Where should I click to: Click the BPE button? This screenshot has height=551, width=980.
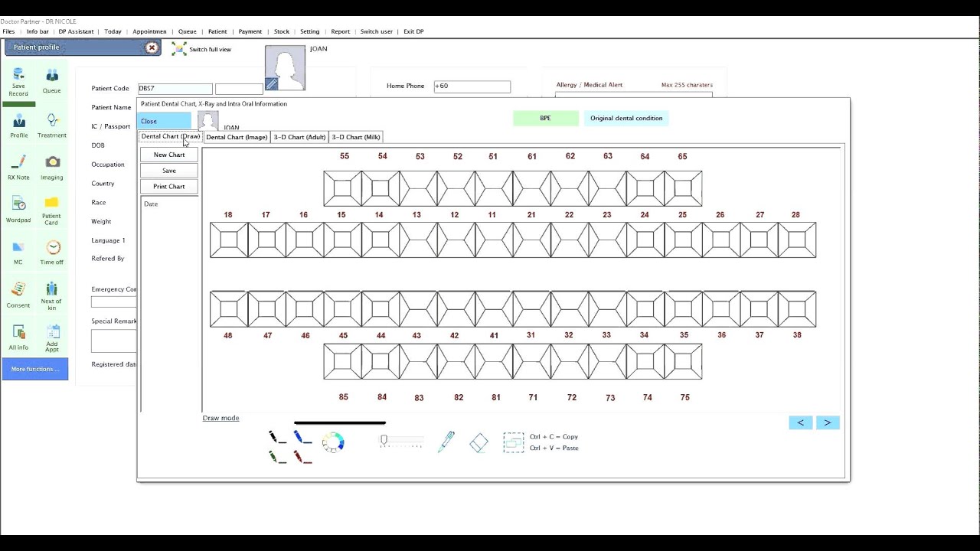point(545,118)
